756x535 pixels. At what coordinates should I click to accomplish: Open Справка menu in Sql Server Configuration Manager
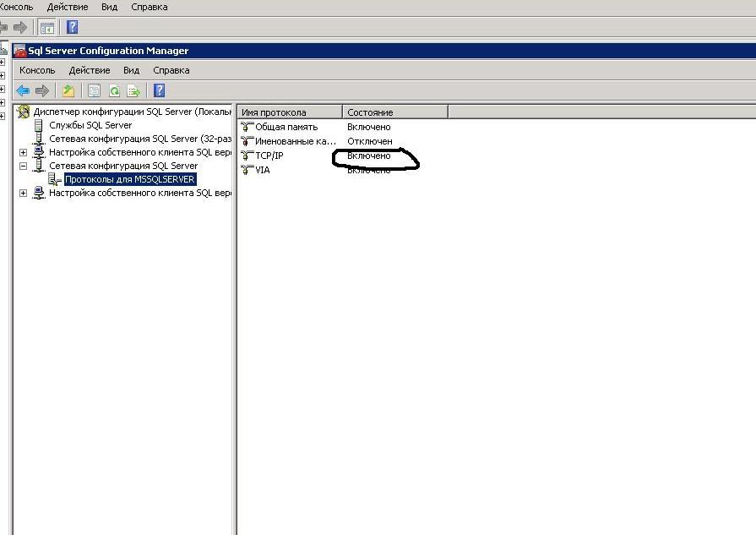171,70
